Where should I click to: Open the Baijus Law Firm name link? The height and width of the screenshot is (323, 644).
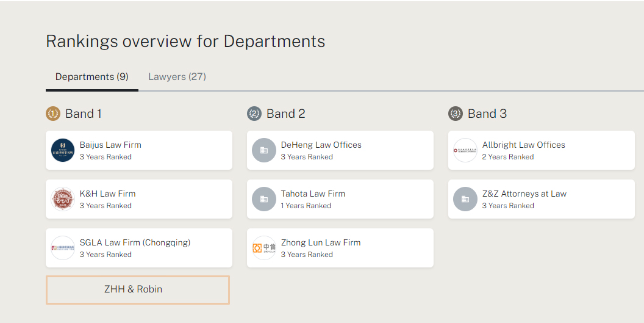(110, 145)
